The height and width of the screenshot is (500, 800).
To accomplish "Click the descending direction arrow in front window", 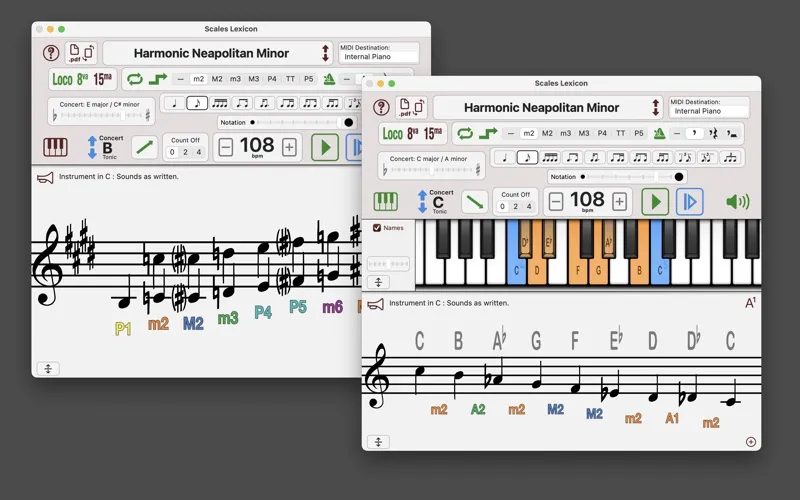I will tap(474, 202).
